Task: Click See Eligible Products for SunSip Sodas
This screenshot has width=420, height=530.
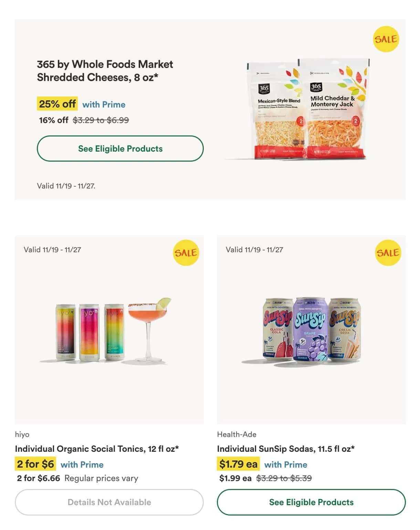Action: (x=311, y=502)
